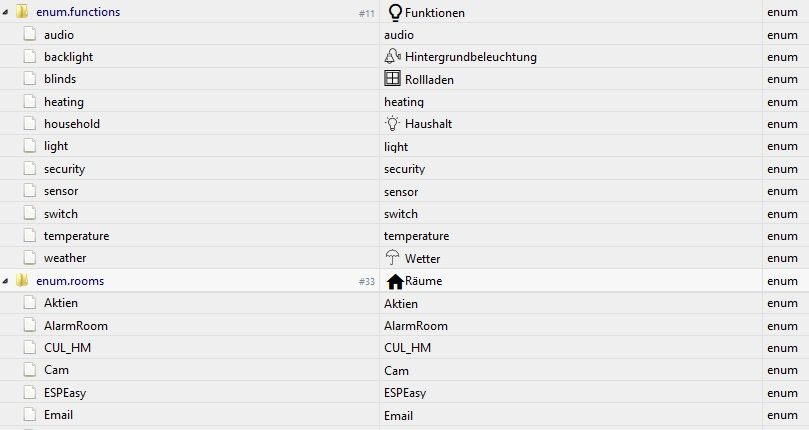Click the #33 count badge on enum.rooms
Screen dimensions: 809x430
[366, 282]
